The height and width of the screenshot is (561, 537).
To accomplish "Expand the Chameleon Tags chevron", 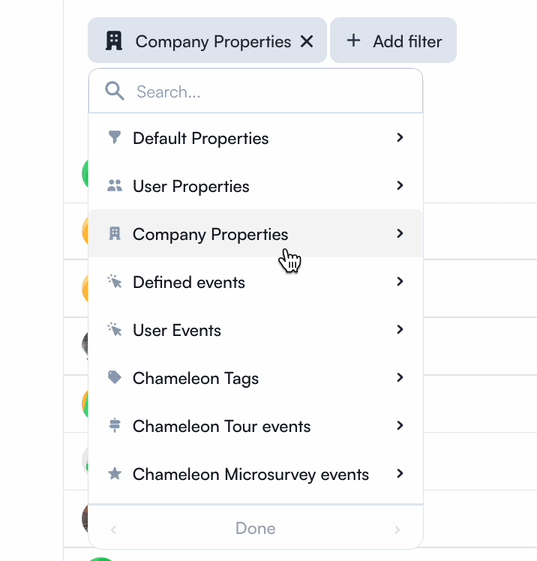I will (400, 377).
